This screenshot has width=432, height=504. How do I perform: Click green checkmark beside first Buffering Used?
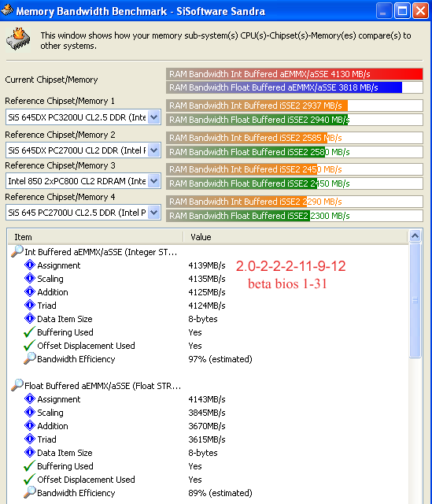[29, 332]
